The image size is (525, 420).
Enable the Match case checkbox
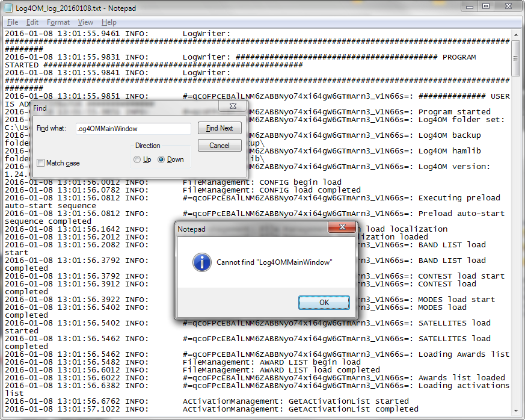[x=41, y=163]
